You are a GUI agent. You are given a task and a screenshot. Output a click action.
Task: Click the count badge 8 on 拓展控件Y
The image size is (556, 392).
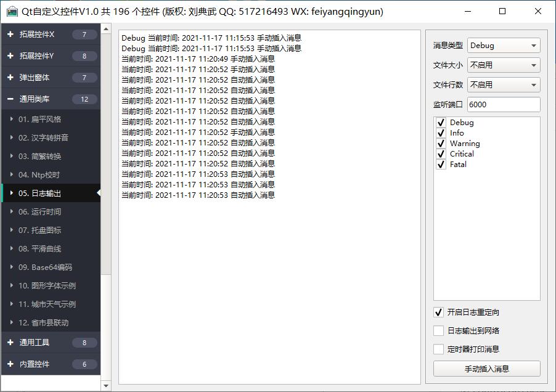84,56
